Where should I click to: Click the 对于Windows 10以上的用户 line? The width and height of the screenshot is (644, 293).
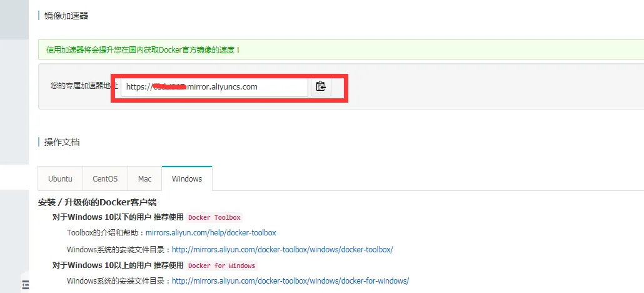[118, 265]
